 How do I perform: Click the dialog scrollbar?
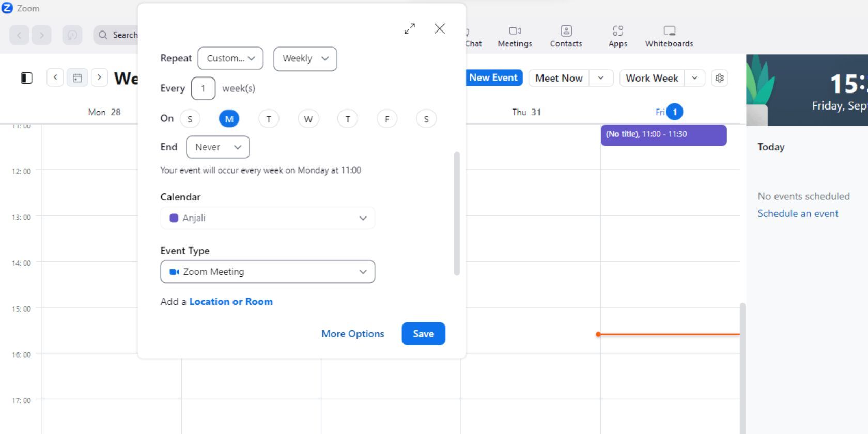click(457, 213)
